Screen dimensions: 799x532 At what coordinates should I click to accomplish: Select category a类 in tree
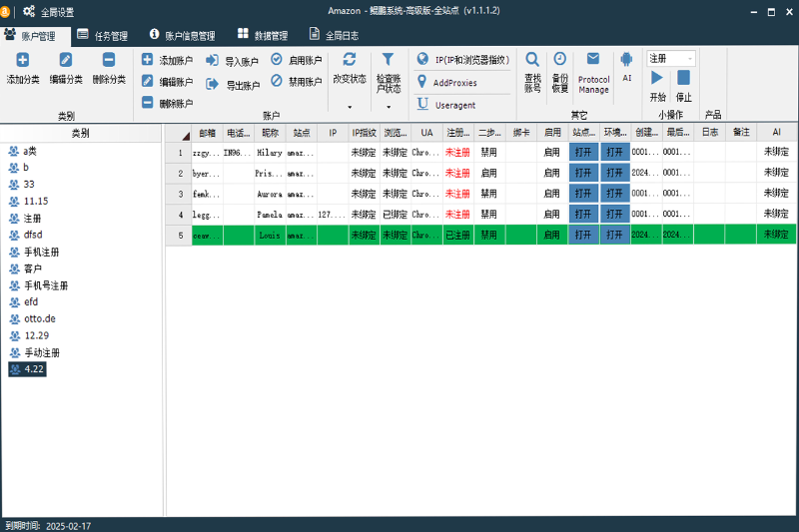30,151
